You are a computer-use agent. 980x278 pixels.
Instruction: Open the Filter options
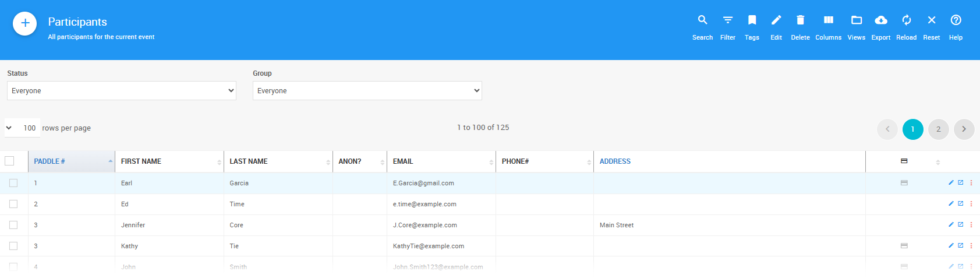coord(727,27)
